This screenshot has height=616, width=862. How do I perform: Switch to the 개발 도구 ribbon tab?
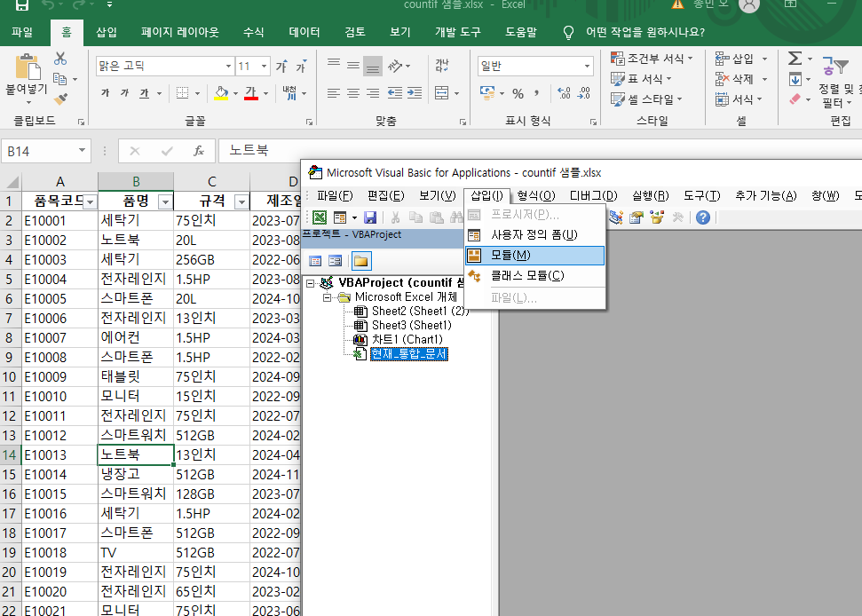point(457,32)
